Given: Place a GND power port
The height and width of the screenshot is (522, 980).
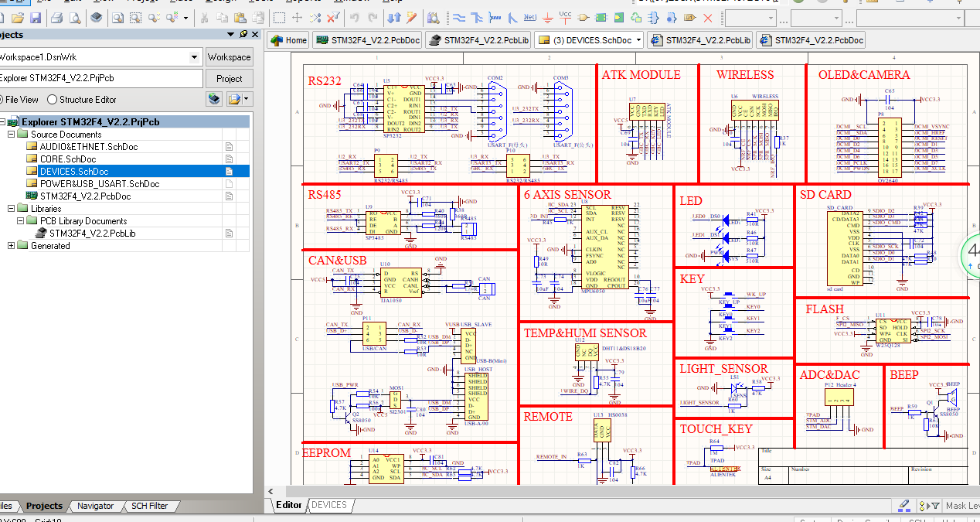Looking at the screenshot, I should click(547, 17).
